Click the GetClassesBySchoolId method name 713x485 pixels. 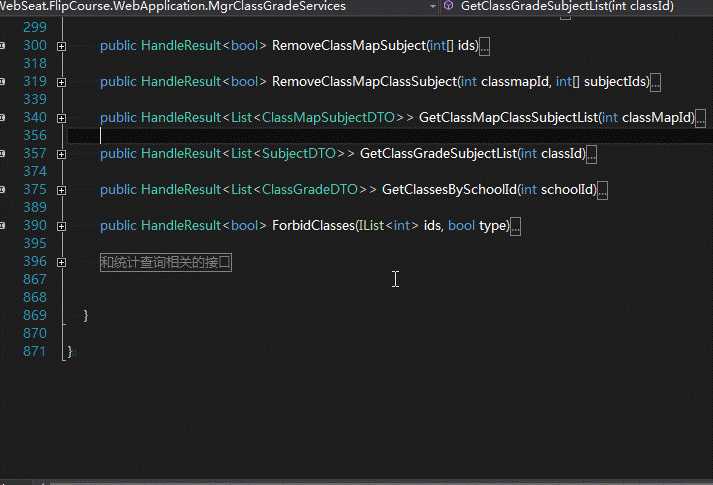click(x=449, y=189)
